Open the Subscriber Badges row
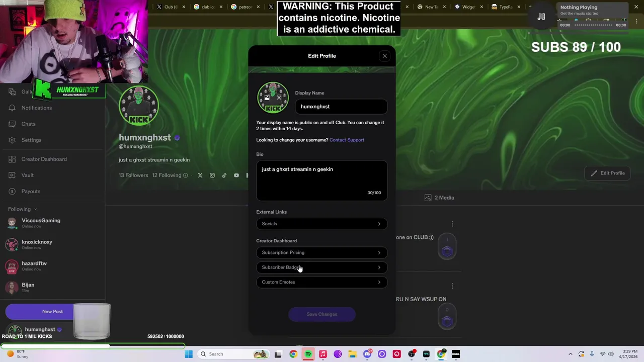The height and width of the screenshot is (362, 644). [x=322, y=267]
